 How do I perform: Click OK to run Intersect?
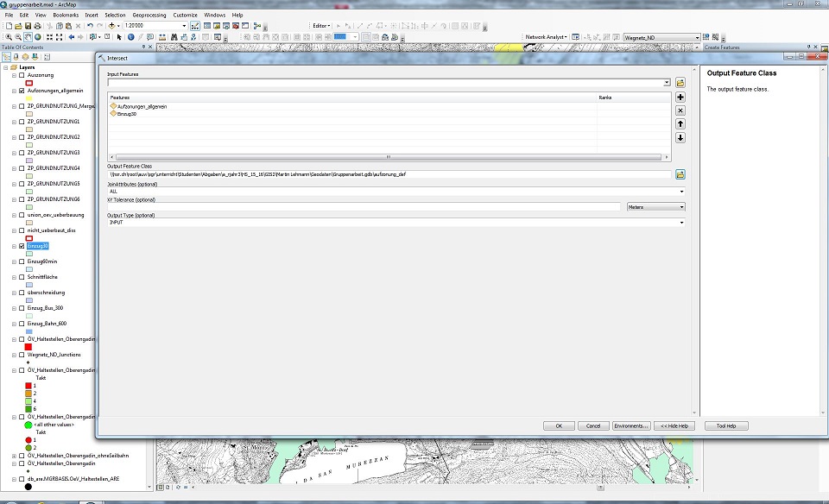point(559,425)
